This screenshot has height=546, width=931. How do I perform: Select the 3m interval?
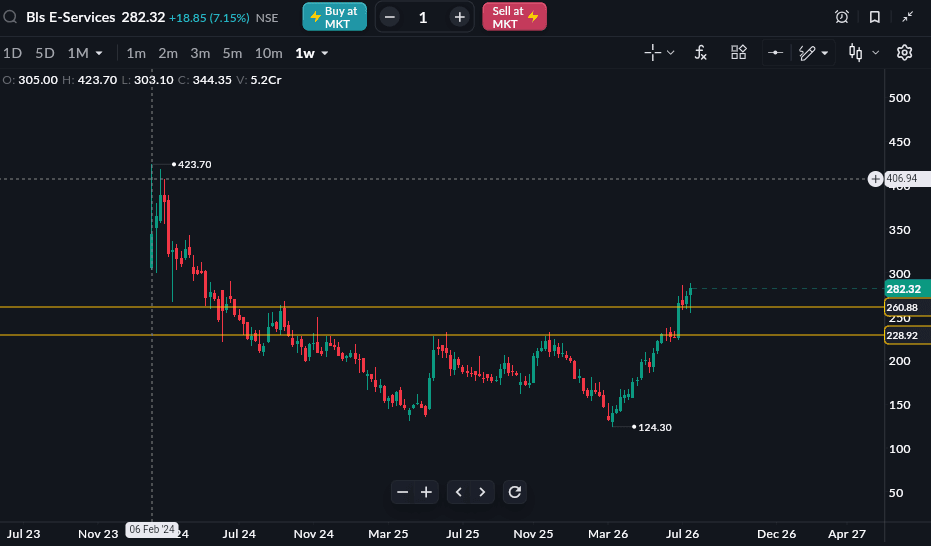(x=200, y=53)
